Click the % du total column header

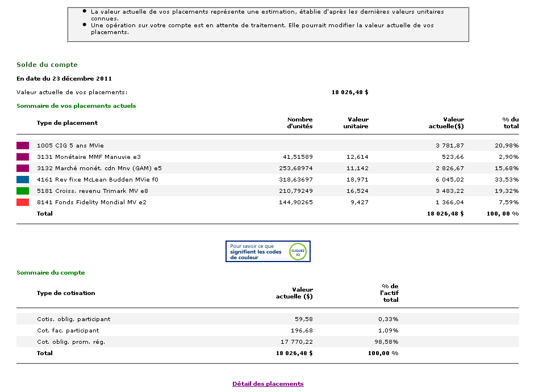[511, 123]
